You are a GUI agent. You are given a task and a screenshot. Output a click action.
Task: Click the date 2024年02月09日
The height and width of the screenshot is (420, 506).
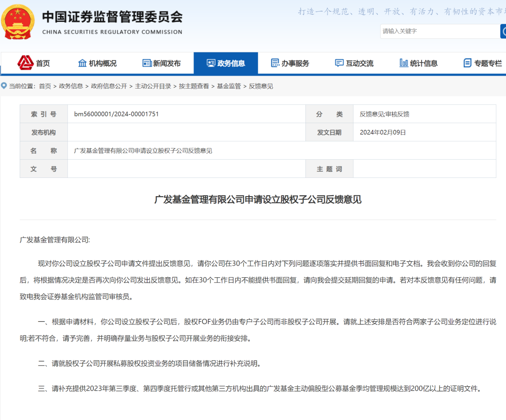coord(383,132)
